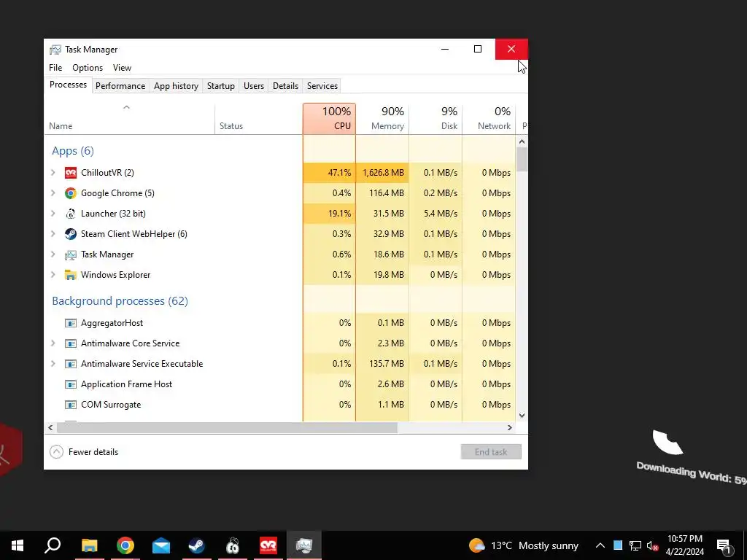Sort by the Status column header
The image size is (747, 560).
point(259,119)
